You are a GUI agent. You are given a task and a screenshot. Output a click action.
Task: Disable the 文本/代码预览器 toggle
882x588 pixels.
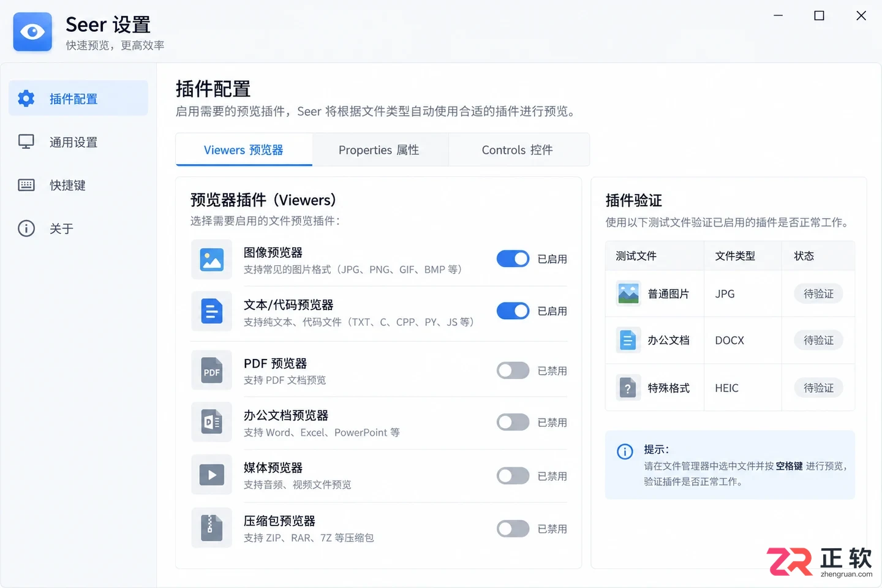[513, 311]
